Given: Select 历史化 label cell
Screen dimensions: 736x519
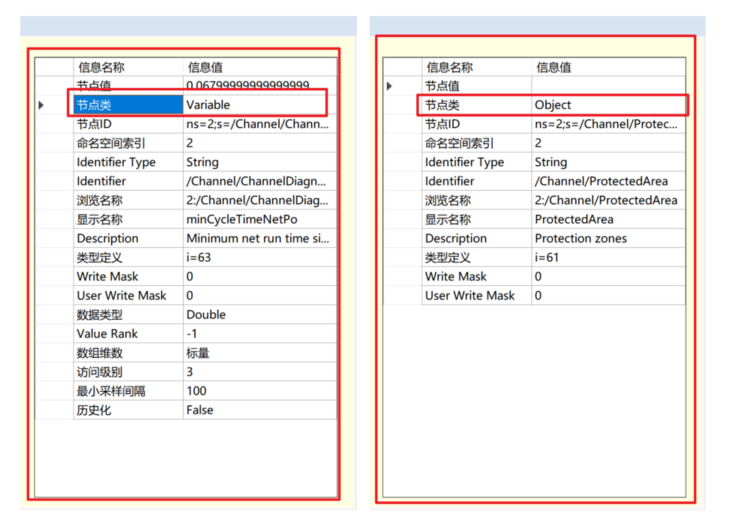Looking at the screenshot, I should point(128,410).
